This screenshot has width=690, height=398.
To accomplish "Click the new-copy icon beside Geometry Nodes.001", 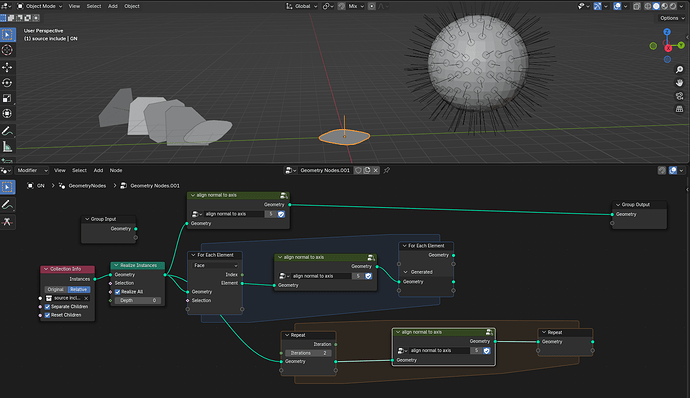I will tap(367, 170).
